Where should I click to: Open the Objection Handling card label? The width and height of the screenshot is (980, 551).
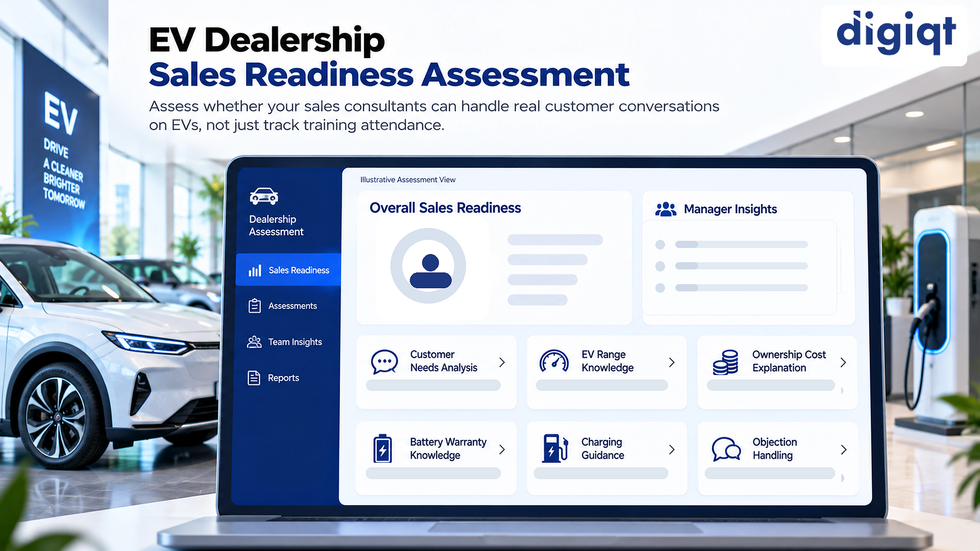coord(775,449)
